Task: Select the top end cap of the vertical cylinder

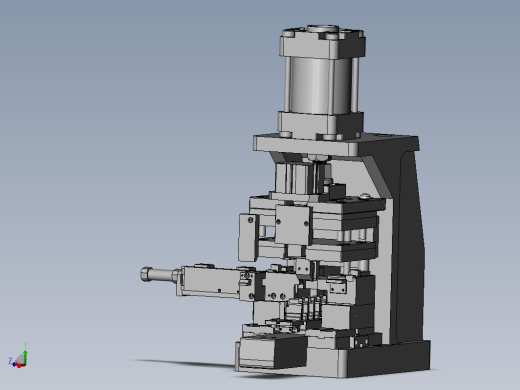Action: [322, 42]
